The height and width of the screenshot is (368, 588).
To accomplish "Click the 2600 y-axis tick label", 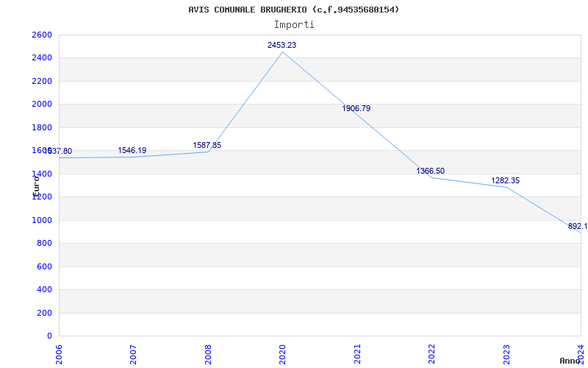I will tap(42, 35).
